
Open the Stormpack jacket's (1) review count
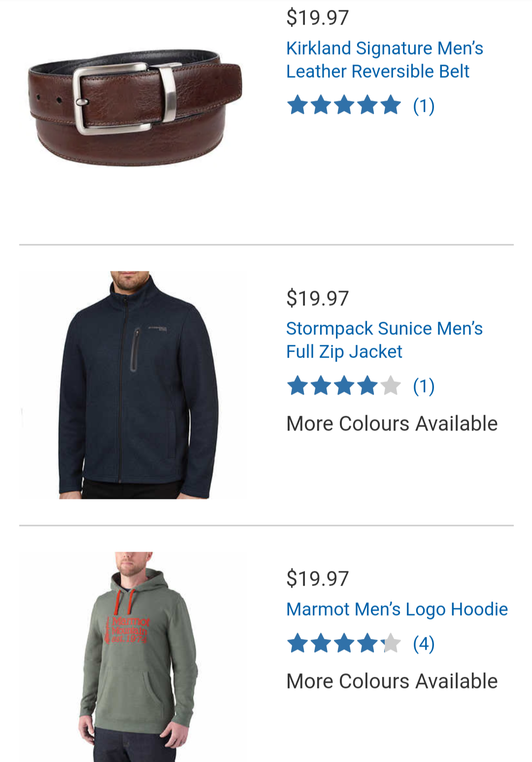pos(424,386)
